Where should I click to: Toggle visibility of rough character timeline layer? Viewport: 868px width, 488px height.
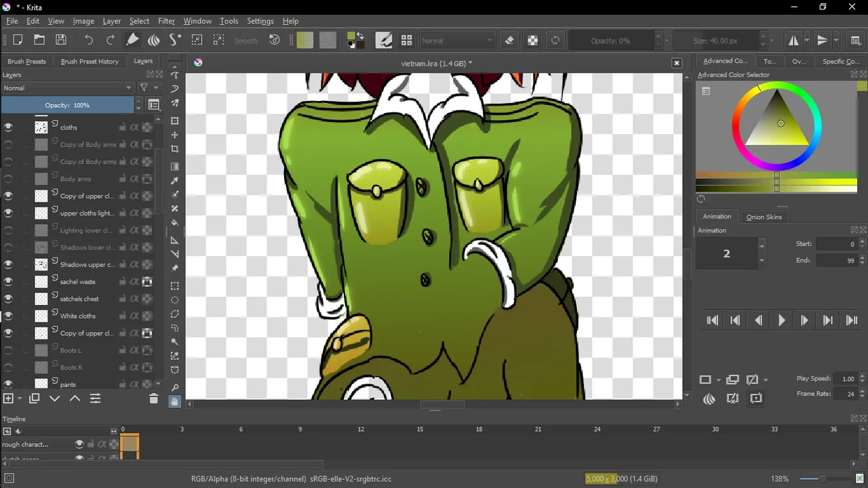[79, 444]
